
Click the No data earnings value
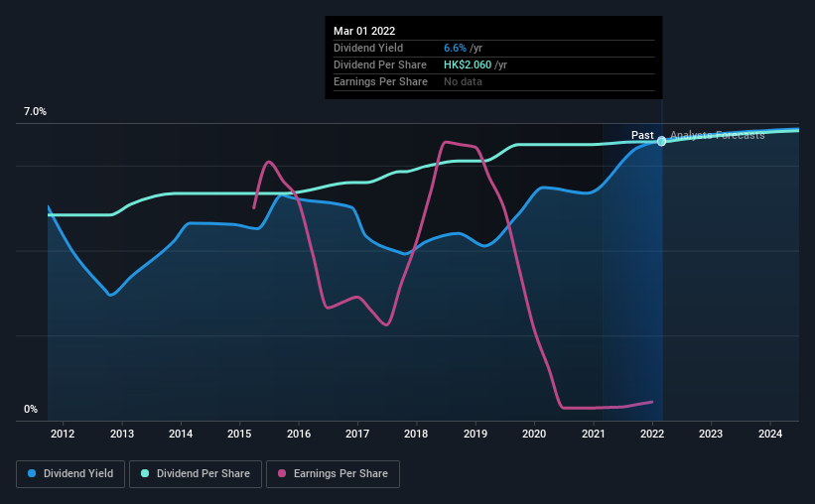tap(463, 81)
